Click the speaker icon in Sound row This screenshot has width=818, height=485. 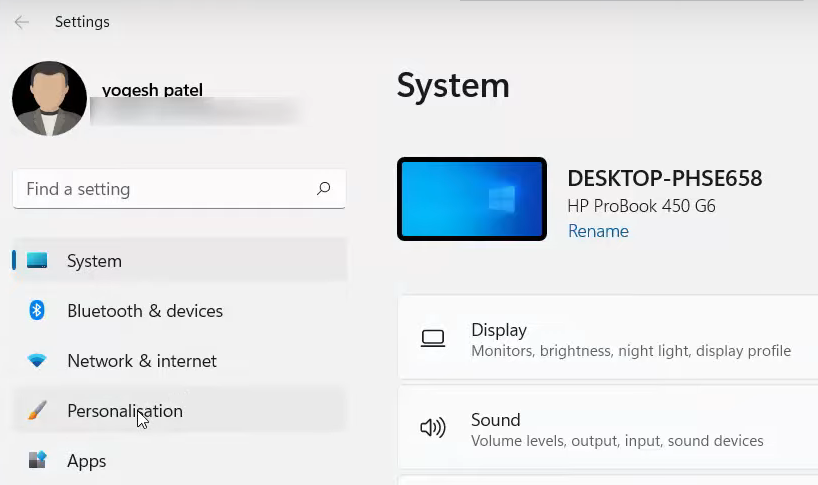tap(433, 429)
